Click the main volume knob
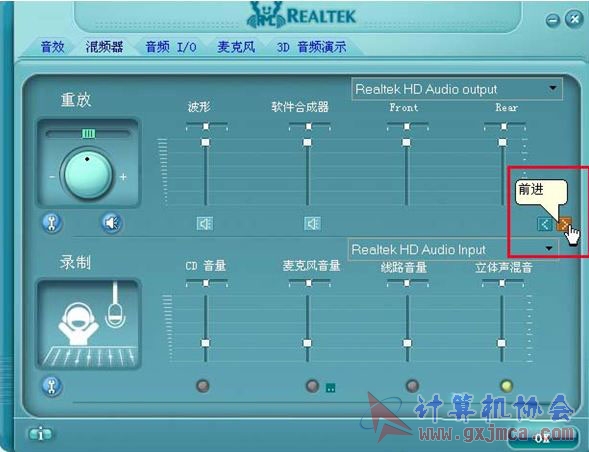The width and height of the screenshot is (589, 452). click(x=88, y=174)
